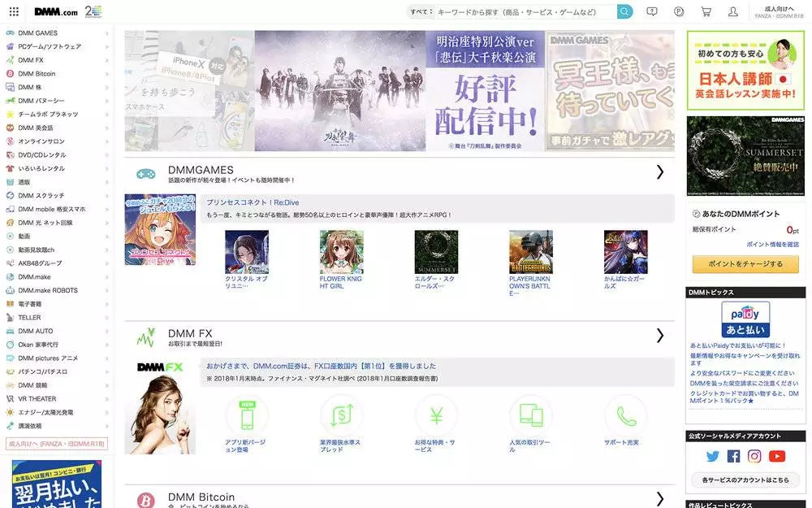Open the shopping cart icon

click(x=706, y=11)
